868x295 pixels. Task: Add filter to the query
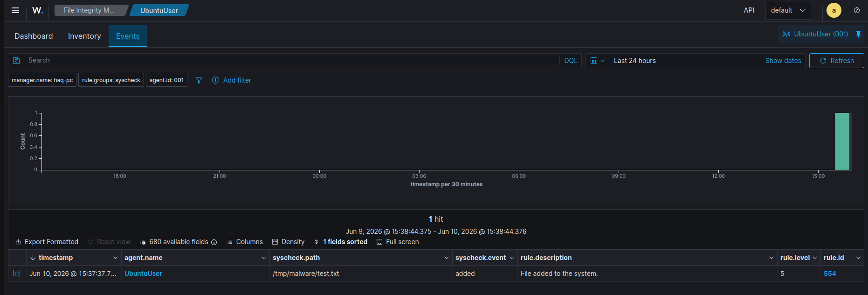click(232, 80)
